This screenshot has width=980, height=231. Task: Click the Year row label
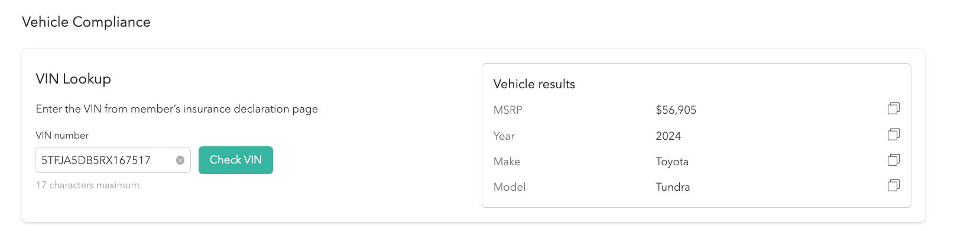click(504, 136)
